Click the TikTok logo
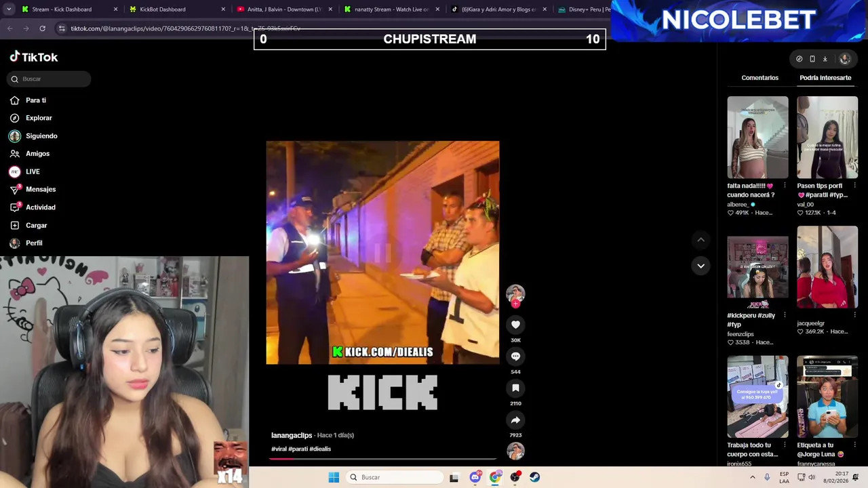The height and width of the screenshot is (488, 868). click(x=34, y=57)
